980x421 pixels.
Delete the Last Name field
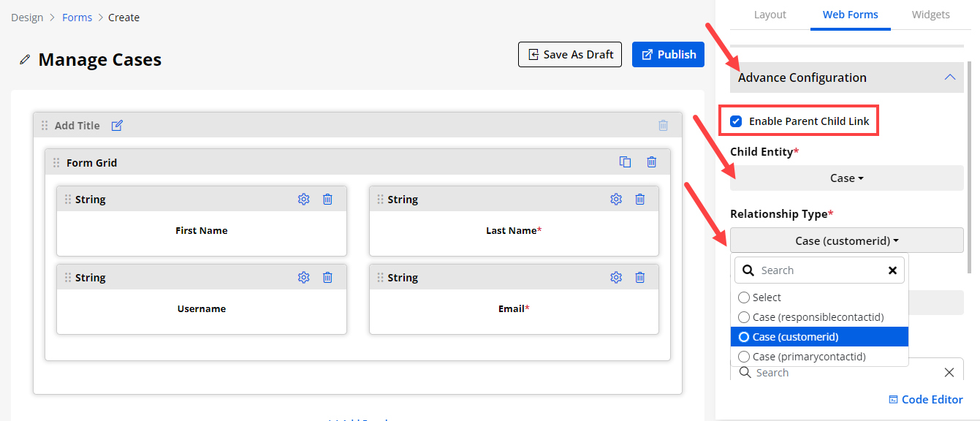[639, 199]
